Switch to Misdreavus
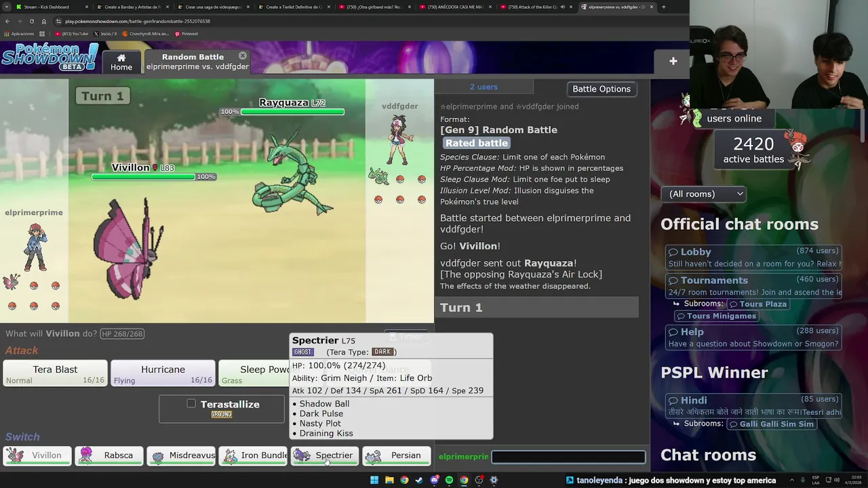 pos(181,455)
